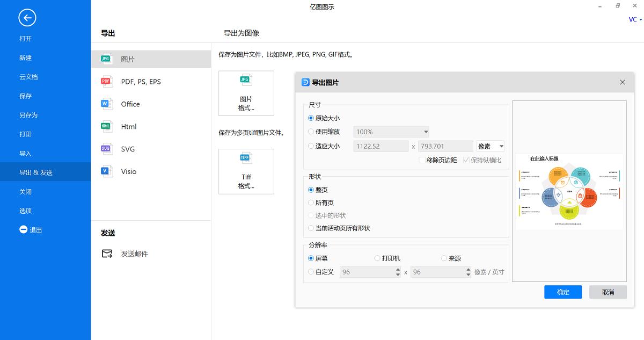Select the 所有页 radio option
The image size is (644, 340).
click(311, 202)
